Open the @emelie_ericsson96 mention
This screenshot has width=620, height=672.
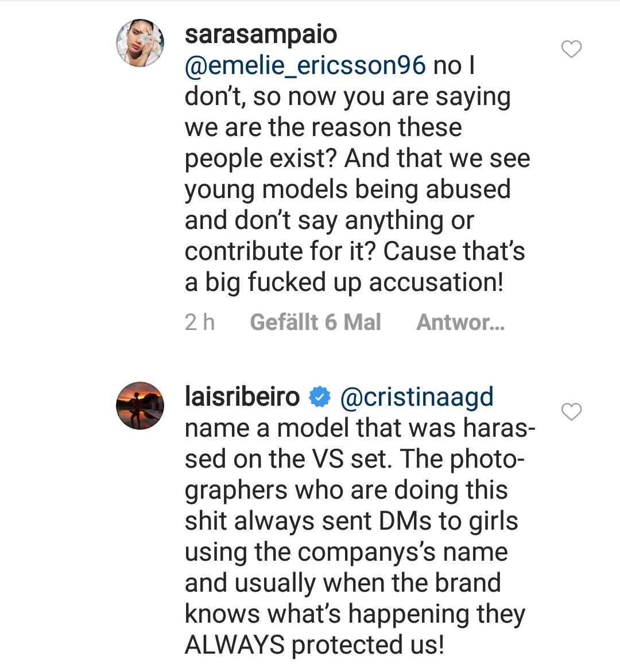(305, 65)
